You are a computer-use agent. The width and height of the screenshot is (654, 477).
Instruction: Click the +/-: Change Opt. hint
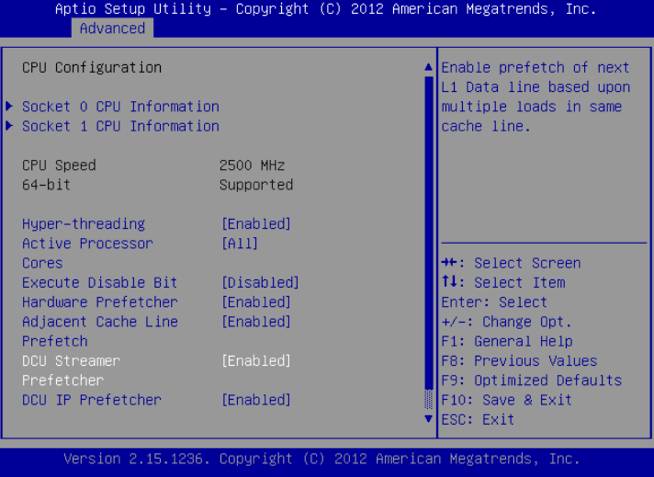click(506, 322)
